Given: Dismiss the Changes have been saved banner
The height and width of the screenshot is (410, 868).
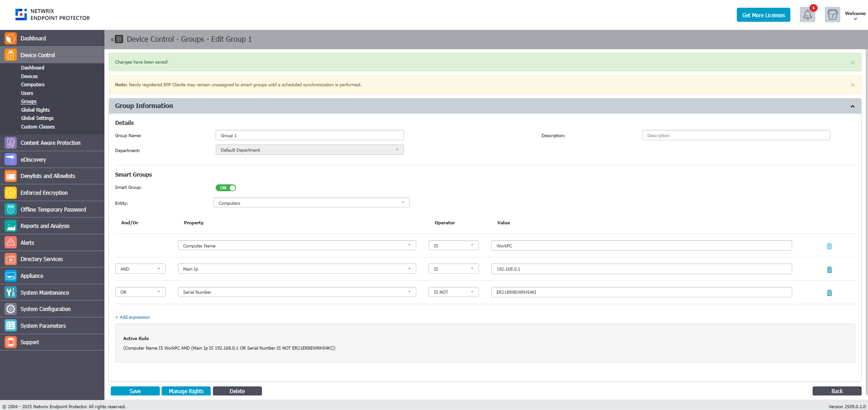Looking at the screenshot, I should [852, 62].
